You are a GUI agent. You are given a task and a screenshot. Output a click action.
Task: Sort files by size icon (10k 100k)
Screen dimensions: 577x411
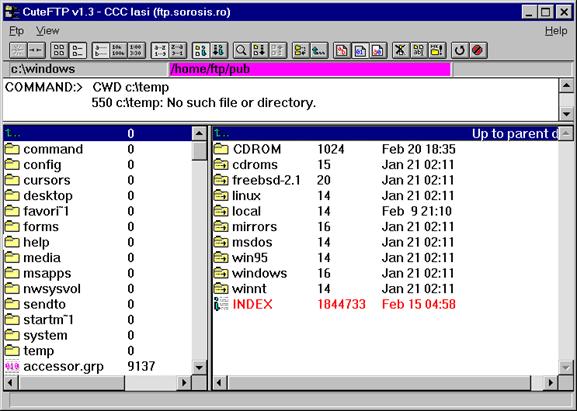pos(118,50)
